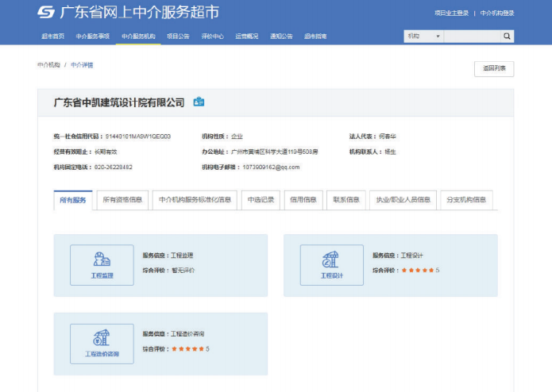
Task: Click phone number 020-26228482
Action: click(x=114, y=167)
